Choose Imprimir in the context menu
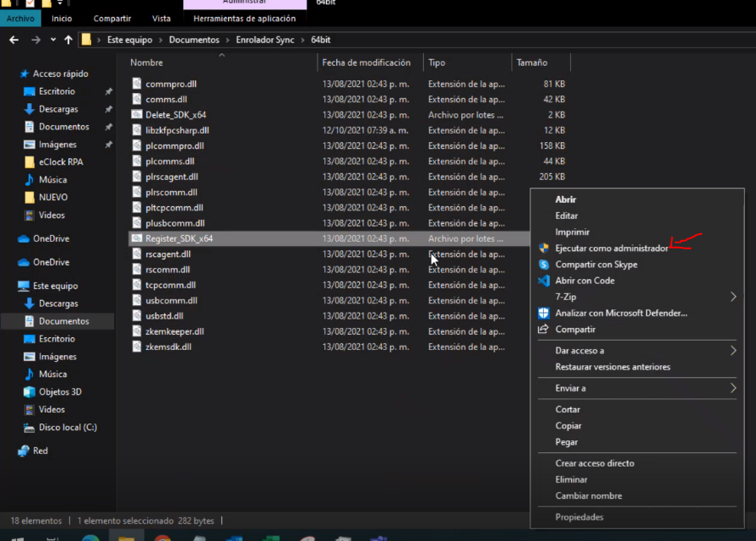This screenshot has height=541, width=756. click(x=573, y=232)
